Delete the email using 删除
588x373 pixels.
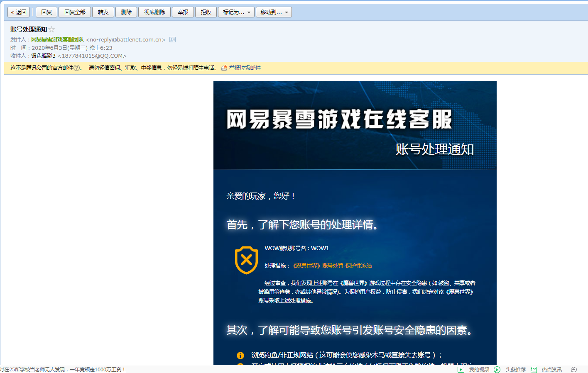pos(126,12)
